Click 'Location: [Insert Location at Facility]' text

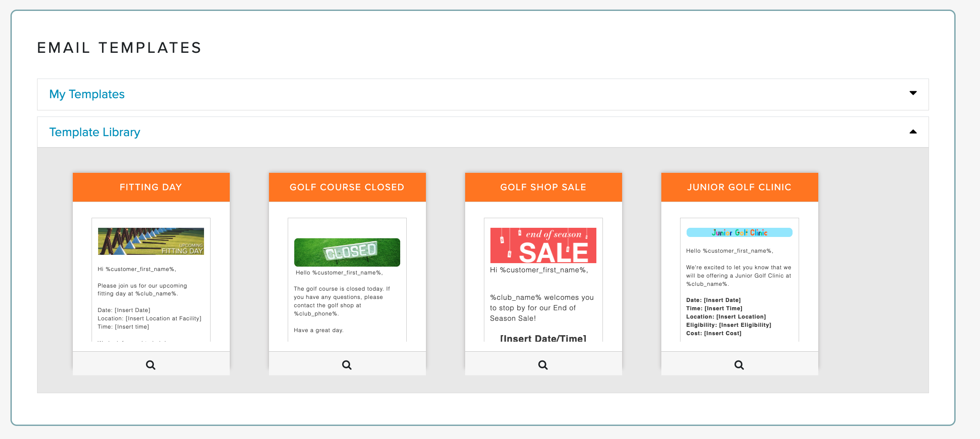pyautogui.click(x=150, y=319)
